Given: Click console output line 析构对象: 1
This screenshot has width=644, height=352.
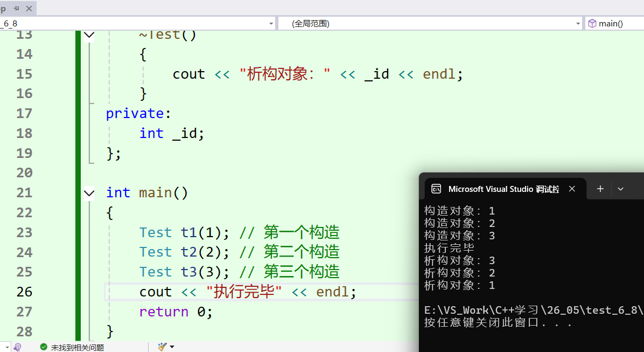Looking at the screenshot, I should (x=459, y=285).
